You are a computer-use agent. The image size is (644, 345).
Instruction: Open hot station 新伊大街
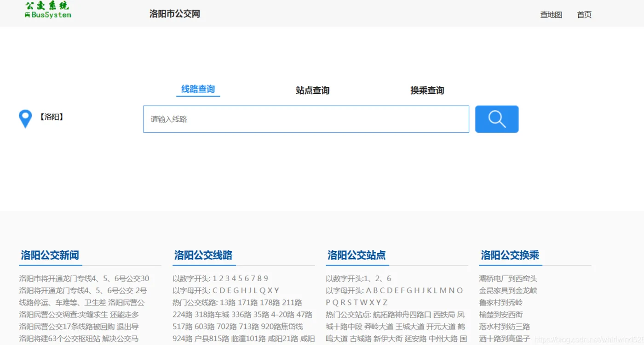tap(388, 339)
